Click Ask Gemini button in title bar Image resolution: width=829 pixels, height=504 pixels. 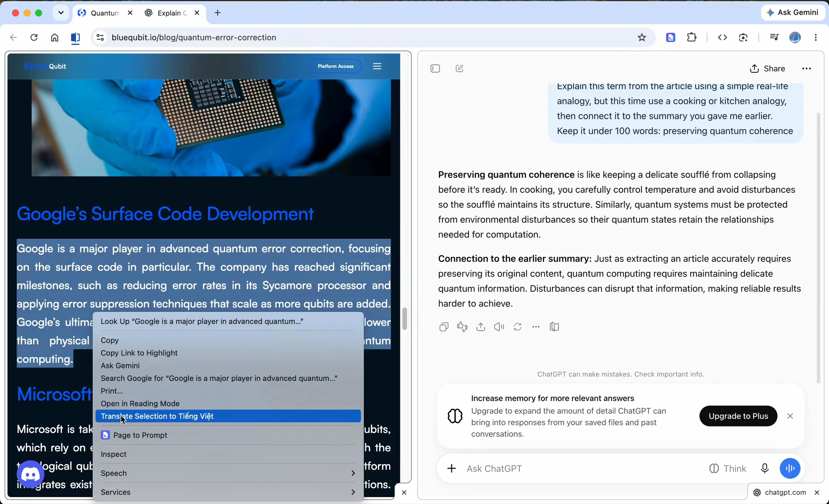pos(793,13)
